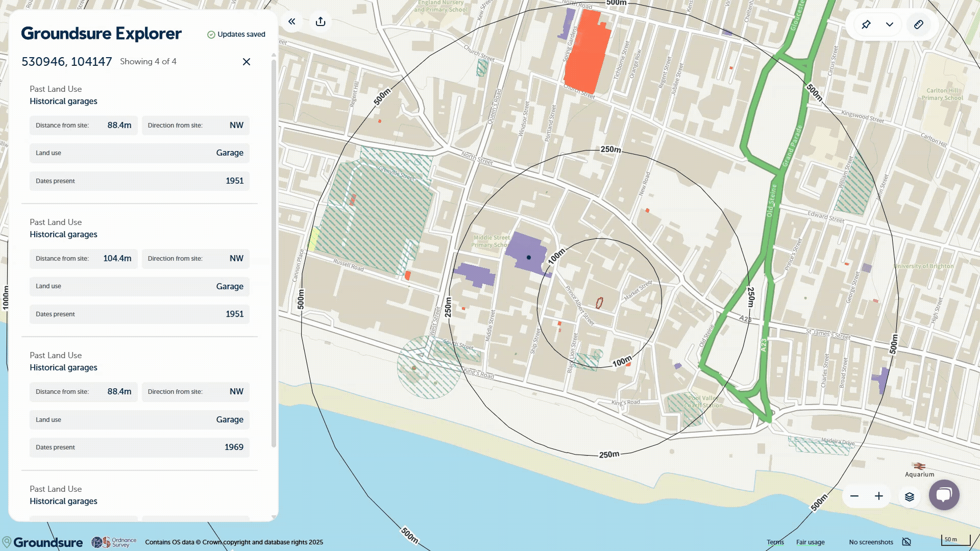
Task: Click the Terms link
Action: 775,542
